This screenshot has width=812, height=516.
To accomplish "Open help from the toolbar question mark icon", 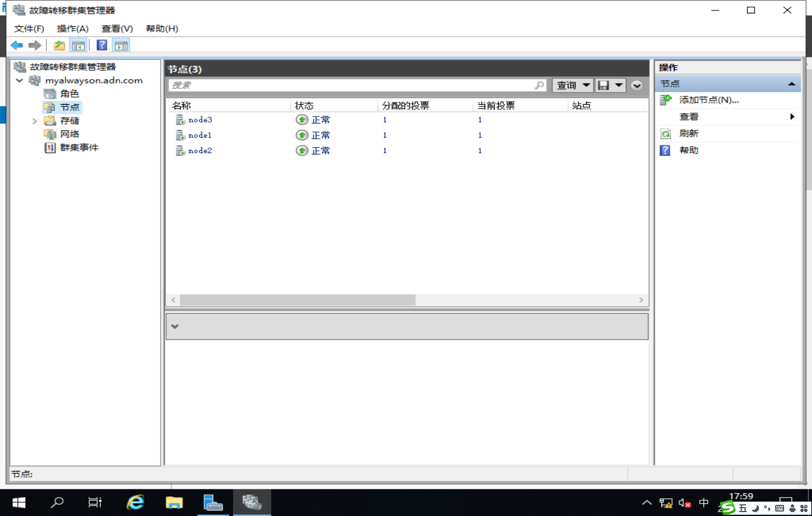I will point(102,46).
